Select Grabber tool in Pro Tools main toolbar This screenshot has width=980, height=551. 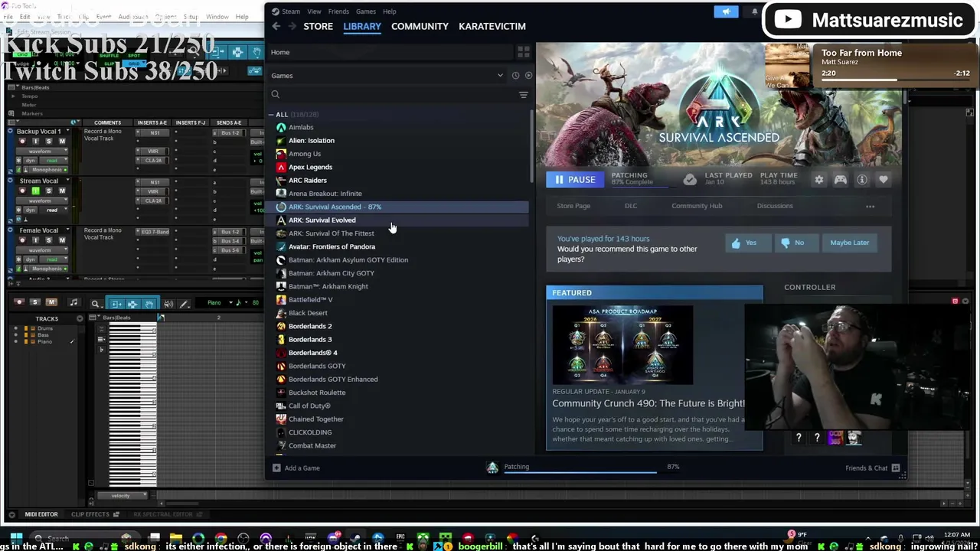point(256,52)
